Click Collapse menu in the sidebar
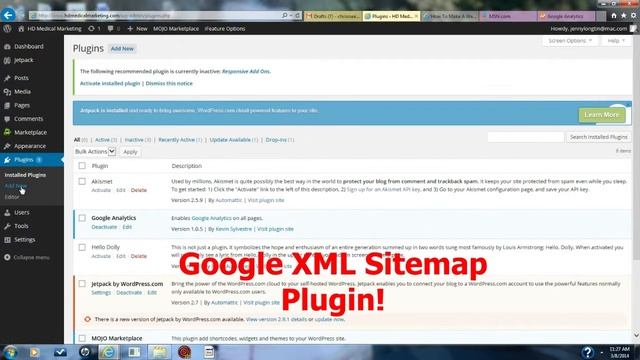Image resolution: width=640 pixels, height=360 pixels. coord(27,258)
